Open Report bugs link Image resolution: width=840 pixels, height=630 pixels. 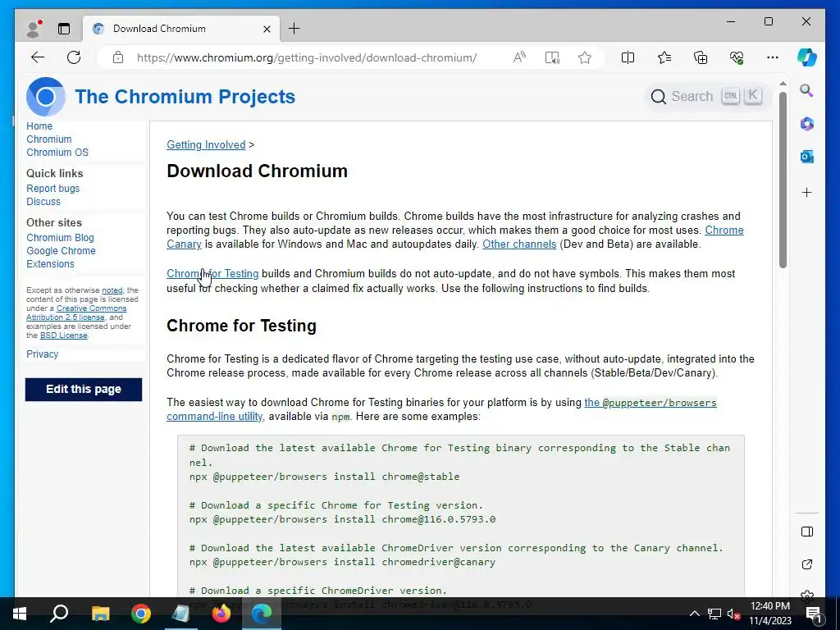(x=53, y=189)
